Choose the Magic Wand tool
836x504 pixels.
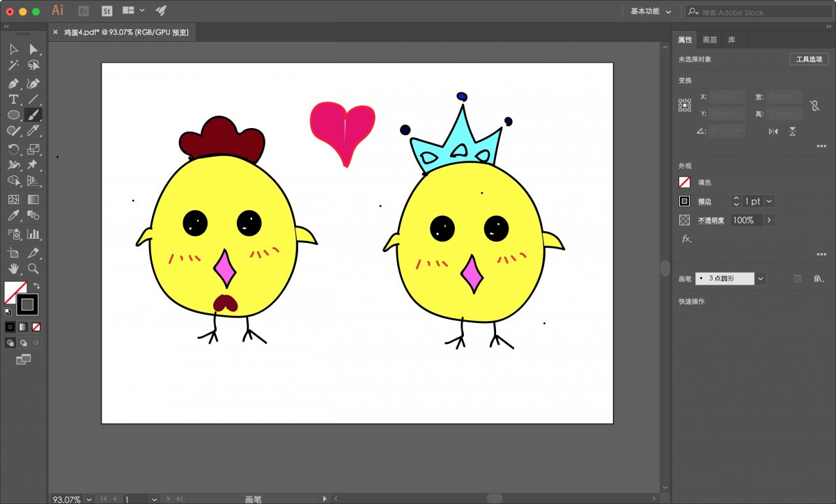(13, 65)
